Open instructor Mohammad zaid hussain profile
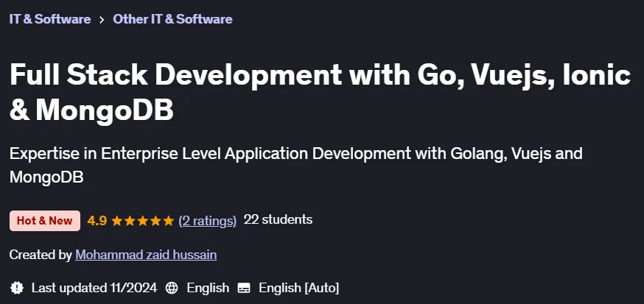The width and height of the screenshot is (644, 304). tap(146, 255)
